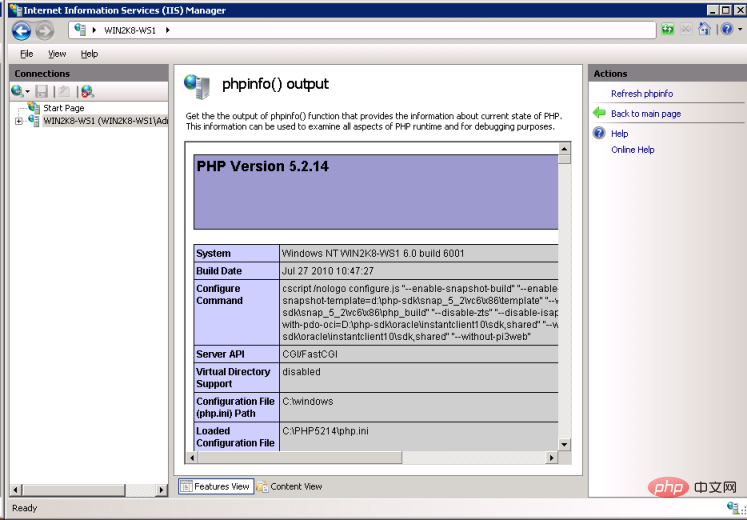Click the Refresh phpinfo link
This screenshot has height=520, width=747.
[x=642, y=93]
